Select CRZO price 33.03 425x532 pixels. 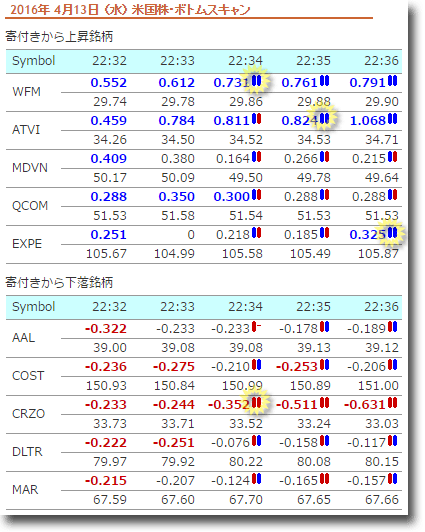382,424
